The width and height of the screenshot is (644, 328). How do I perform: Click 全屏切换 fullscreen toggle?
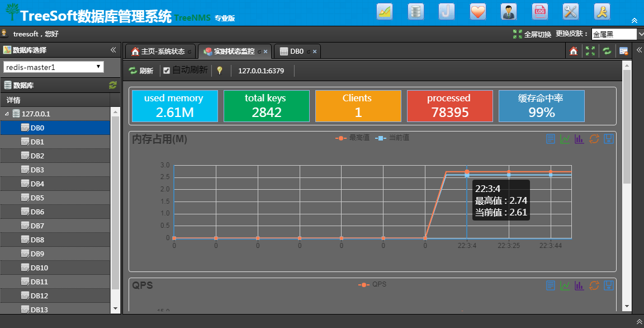pos(532,34)
